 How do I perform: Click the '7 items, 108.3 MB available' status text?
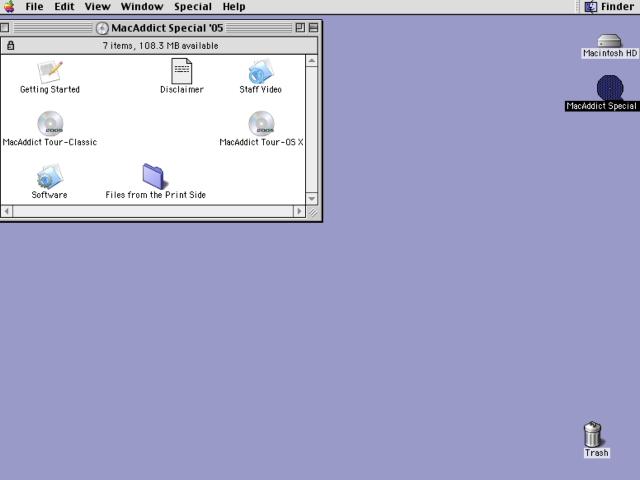pos(160,46)
